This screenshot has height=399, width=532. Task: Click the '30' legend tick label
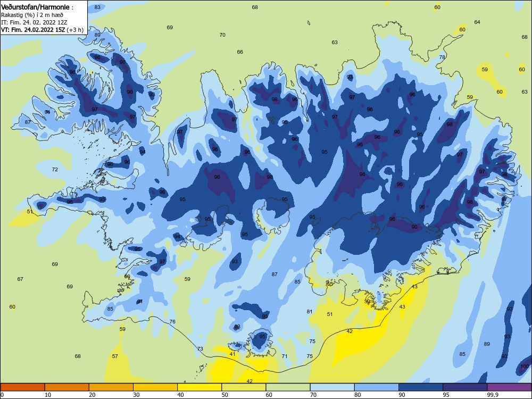[x=136, y=395]
